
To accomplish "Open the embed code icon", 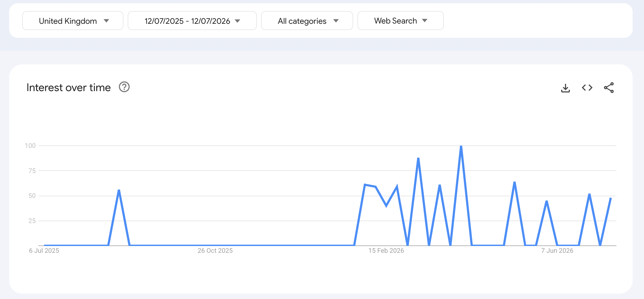I will click(x=587, y=88).
